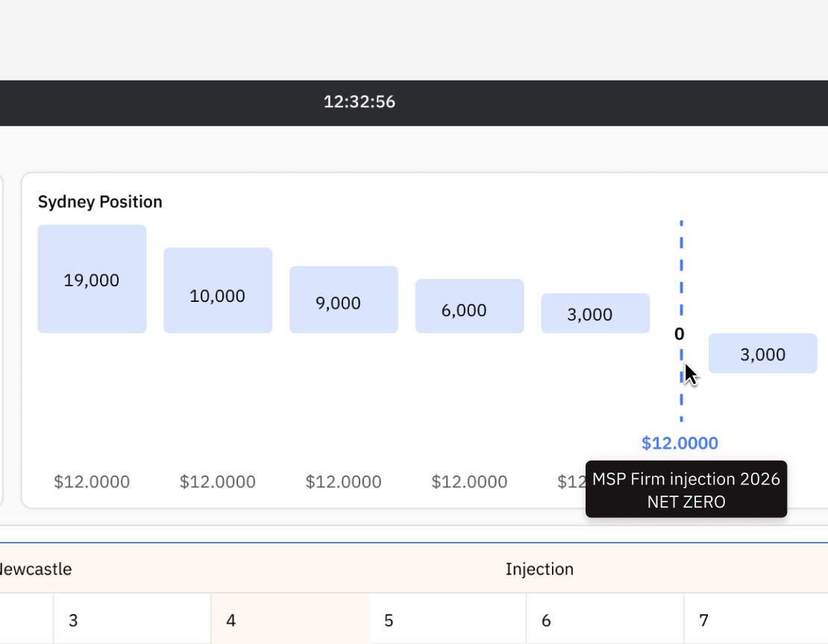Viewport: 828px width, 644px height.
Task: Click the 12:32:56 clock in the top bar
Action: tap(359, 102)
